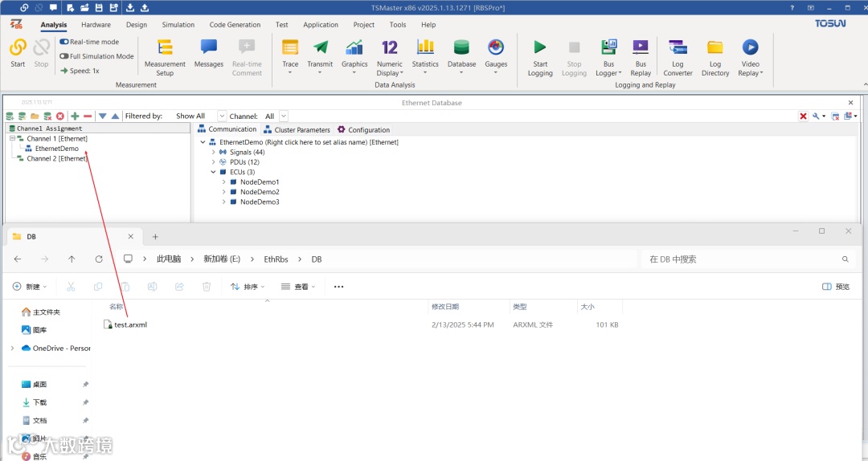Click the 名称 column header

[x=117, y=306]
